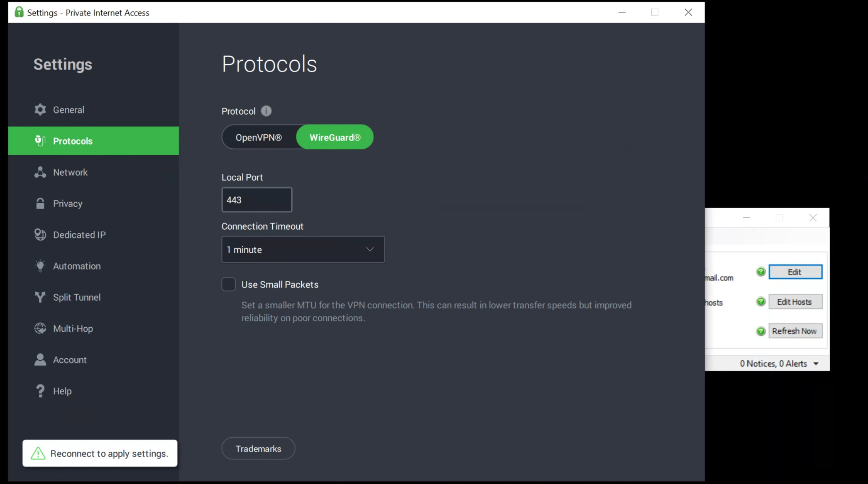This screenshot has width=868, height=484.
Task: Open the Account settings tab
Action: click(x=69, y=360)
